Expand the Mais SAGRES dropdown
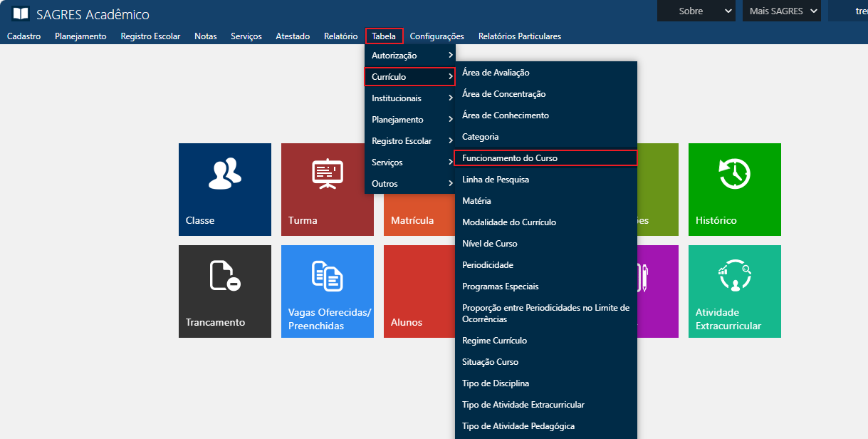 point(781,11)
